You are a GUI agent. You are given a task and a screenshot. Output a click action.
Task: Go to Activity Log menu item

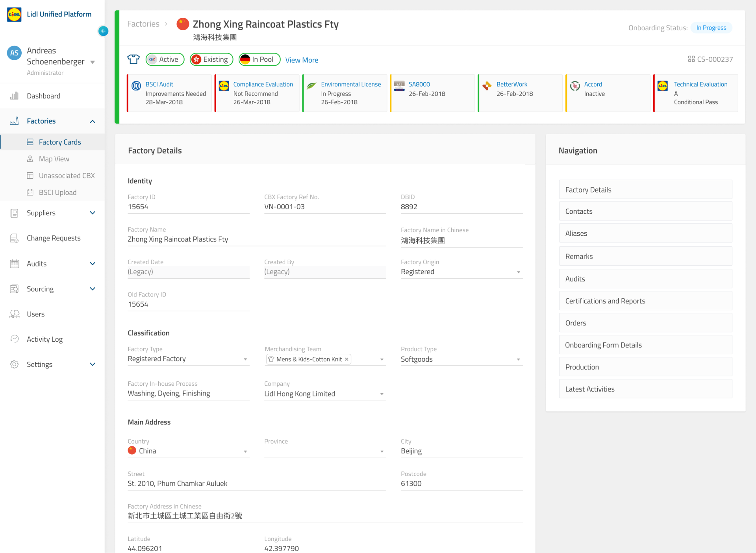click(x=44, y=339)
